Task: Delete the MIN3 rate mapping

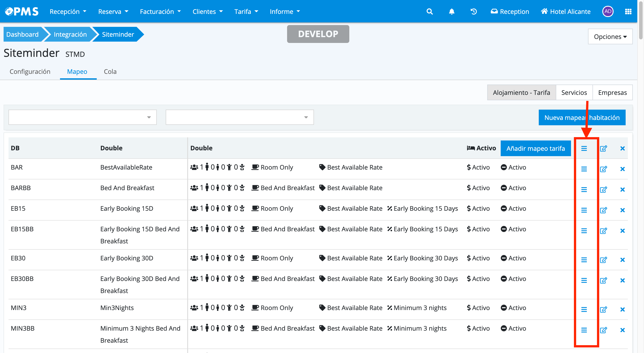Action: (622, 309)
